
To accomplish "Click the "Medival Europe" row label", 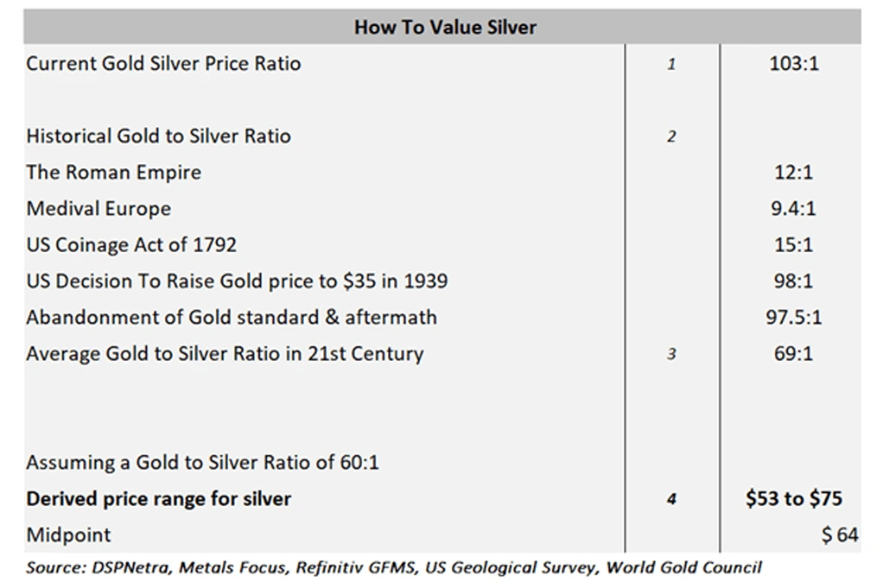I will tap(98, 209).
